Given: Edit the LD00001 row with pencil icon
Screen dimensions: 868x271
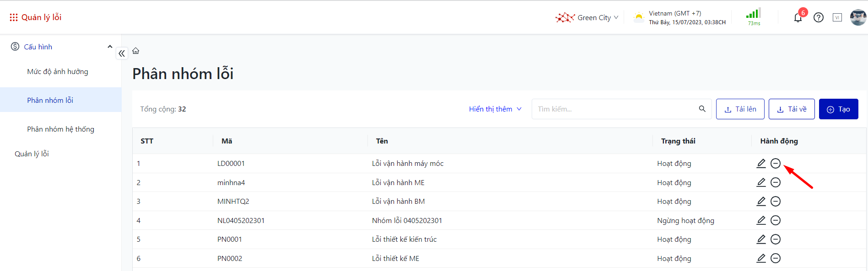Looking at the screenshot, I should coord(761,163).
